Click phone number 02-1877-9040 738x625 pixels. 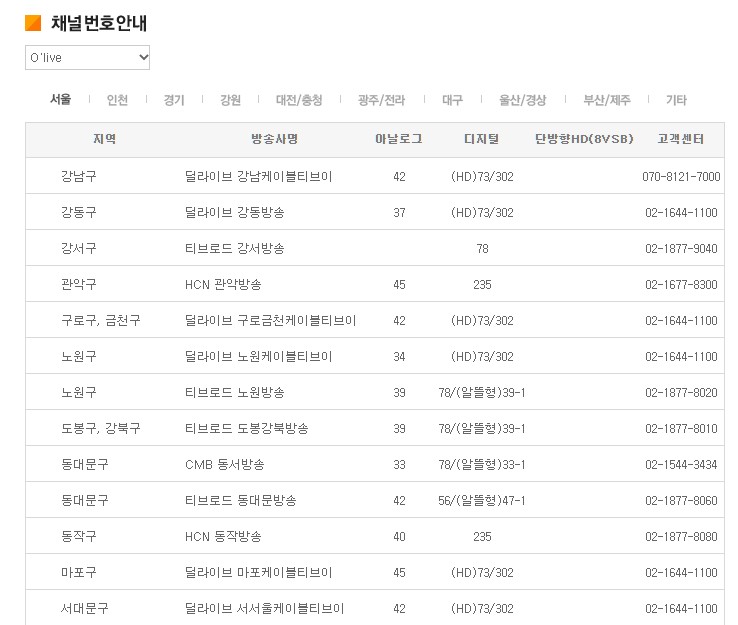[681, 248]
